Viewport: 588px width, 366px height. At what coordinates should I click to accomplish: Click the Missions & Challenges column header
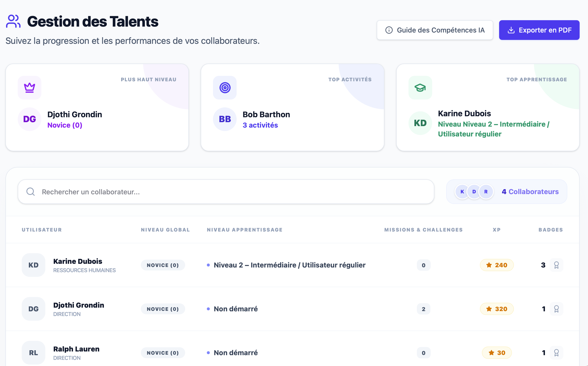pos(423,230)
